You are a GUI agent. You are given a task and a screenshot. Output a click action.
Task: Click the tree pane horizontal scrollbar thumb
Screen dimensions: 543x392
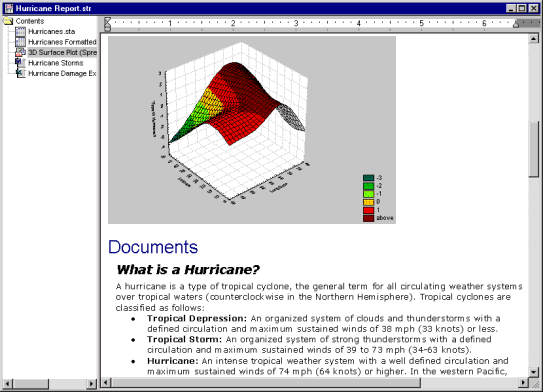click(x=30, y=383)
